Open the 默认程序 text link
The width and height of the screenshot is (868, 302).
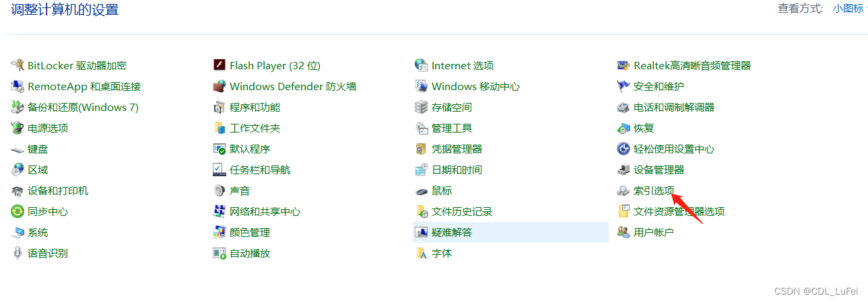(250, 149)
